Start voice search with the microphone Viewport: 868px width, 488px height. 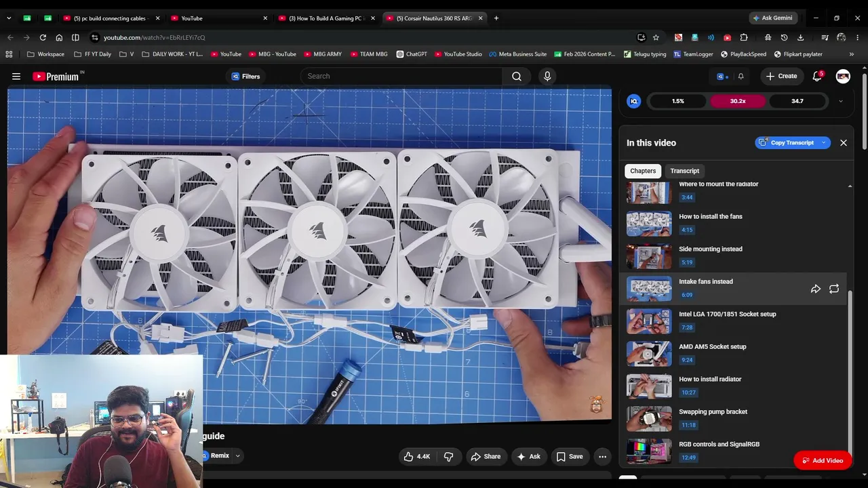(547, 77)
